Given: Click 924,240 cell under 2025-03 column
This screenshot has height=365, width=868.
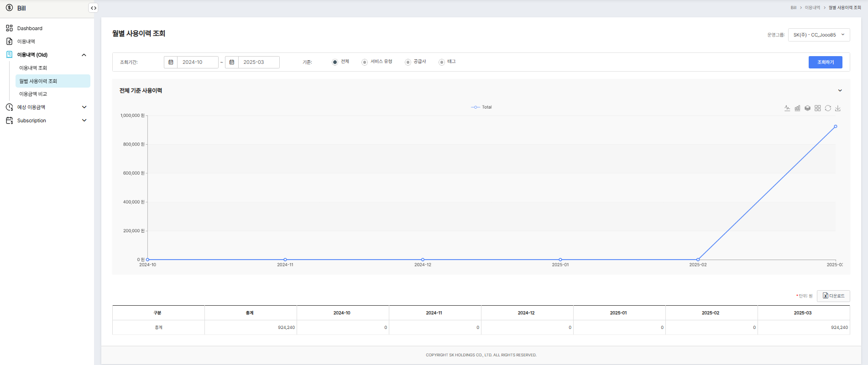Looking at the screenshot, I should click(x=804, y=328).
